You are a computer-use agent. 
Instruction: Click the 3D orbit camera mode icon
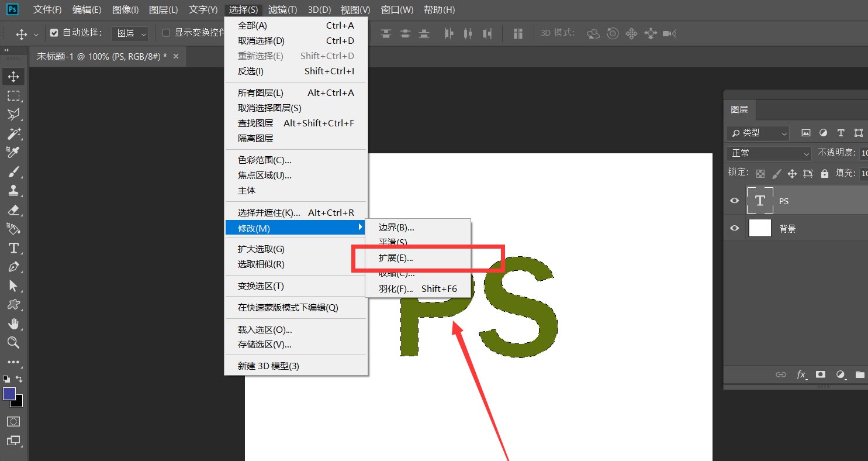(x=593, y=34)
